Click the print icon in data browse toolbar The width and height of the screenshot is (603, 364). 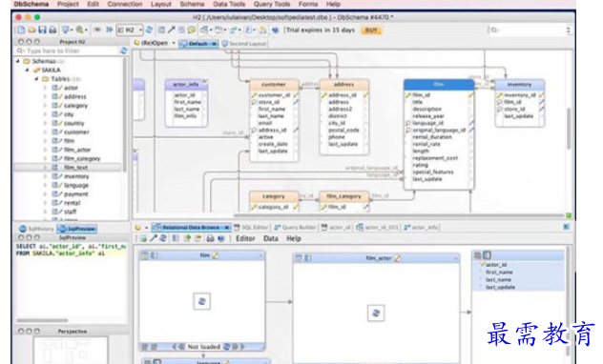point(210,238)
